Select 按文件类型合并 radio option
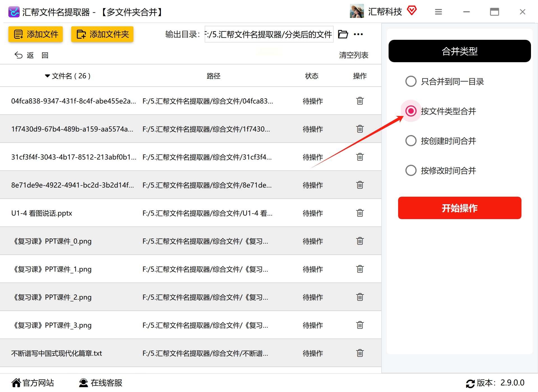Screen dimensions: 538x392 [411, 111]
